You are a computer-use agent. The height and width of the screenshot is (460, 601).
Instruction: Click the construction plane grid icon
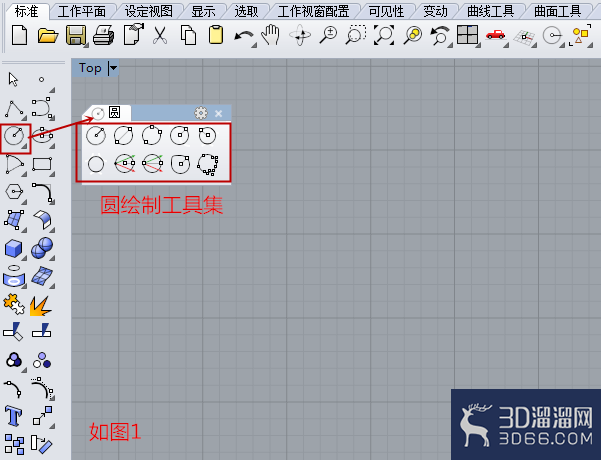click(x=524, y=37)
